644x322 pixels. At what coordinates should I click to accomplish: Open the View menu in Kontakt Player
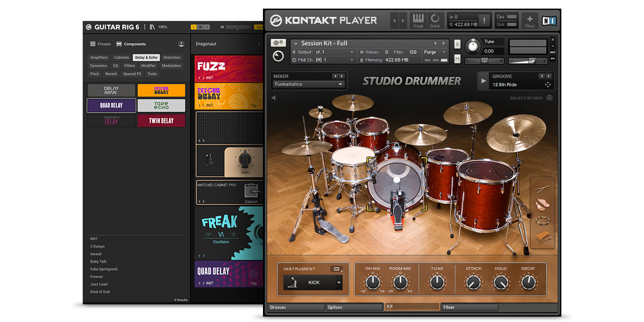point(530,20)
